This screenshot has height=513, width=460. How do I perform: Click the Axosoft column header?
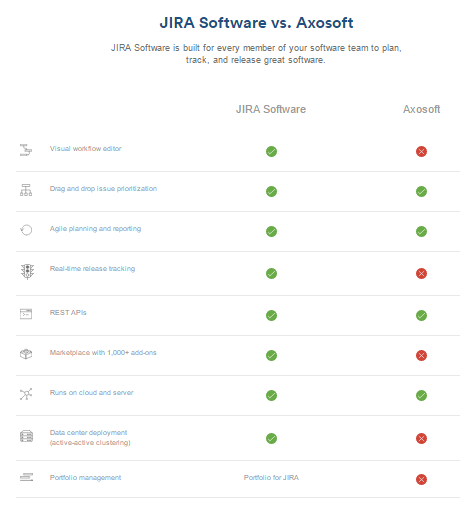pyautogui.click(x=421, y=109)
